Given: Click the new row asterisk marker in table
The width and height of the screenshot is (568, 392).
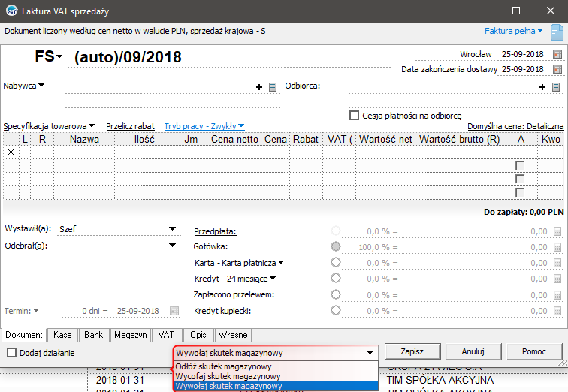Looking at the screenshot, I should click(x=11, y=152).
